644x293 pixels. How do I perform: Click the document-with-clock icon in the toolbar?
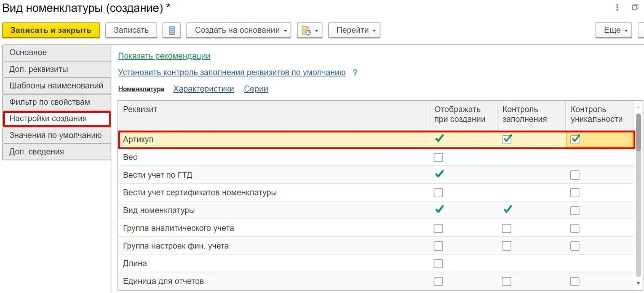tap(306, 31)
